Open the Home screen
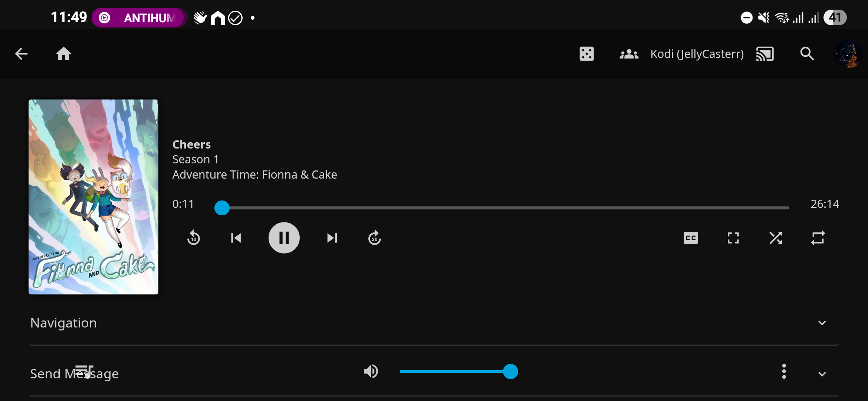Viewport: 868px width, 401px height. 63,54
